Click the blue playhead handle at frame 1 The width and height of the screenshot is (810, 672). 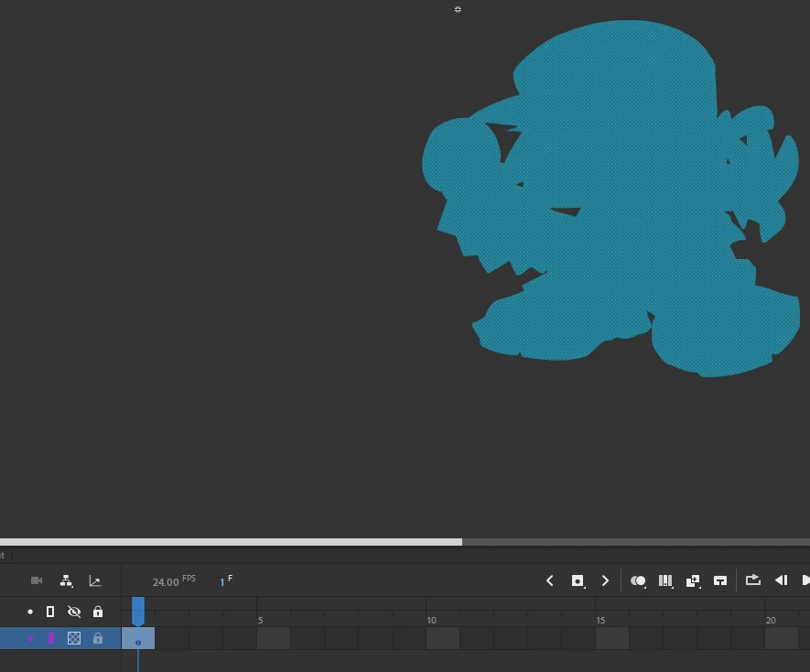tap(138, 612)
